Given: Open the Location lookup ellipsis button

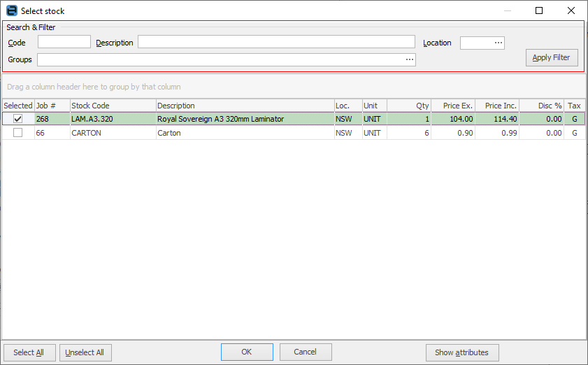Looking at the screenshot, I should pos(499,43).
